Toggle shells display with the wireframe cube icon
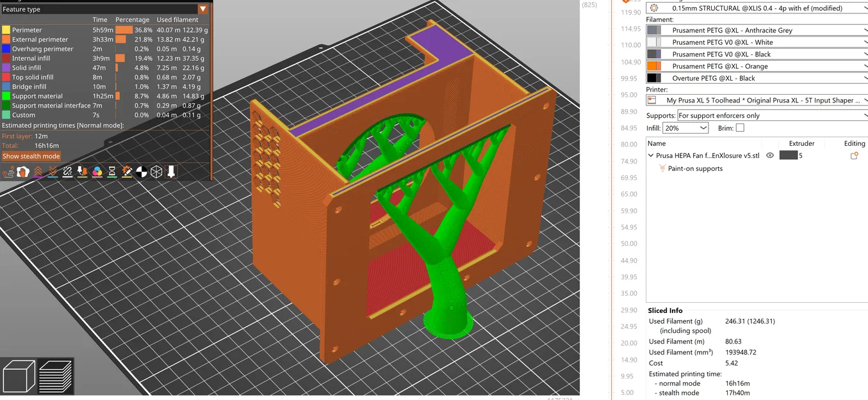Screen dimensions: 868x400 156,172
